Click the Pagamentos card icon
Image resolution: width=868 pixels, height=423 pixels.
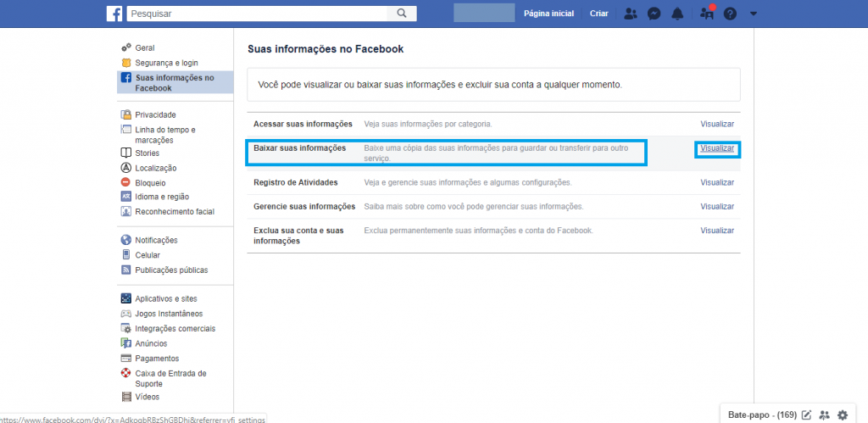126,359
